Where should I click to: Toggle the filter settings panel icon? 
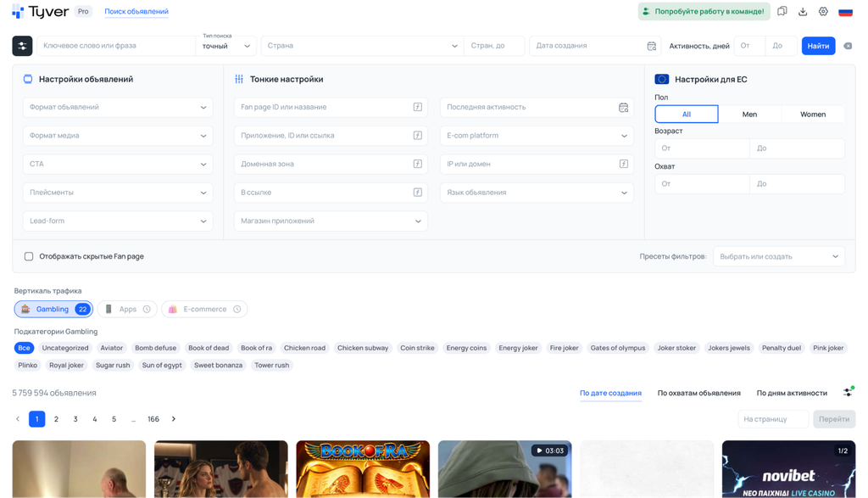22,46
